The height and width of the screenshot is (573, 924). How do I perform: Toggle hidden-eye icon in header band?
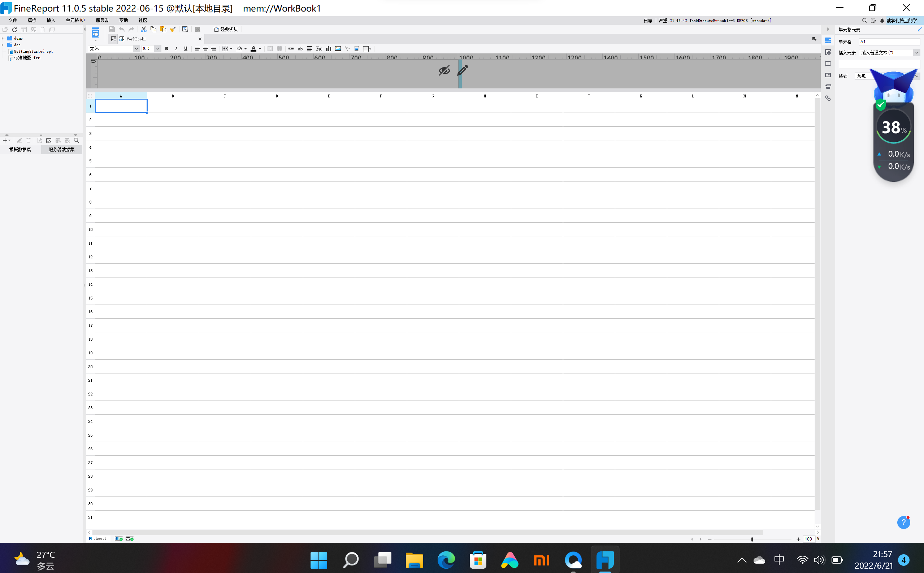[x=444, y=70]
